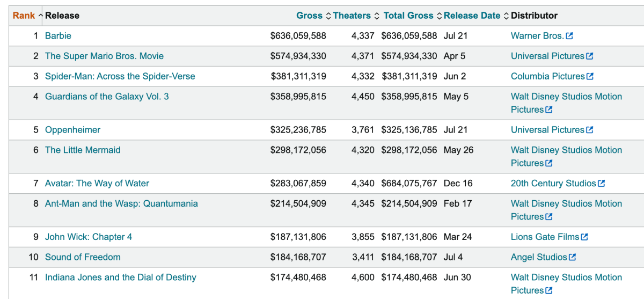Viewport: 644px width, 299px height.
Task: Click external link icon beside Warner Bros.
Action: pyautogui.click(x=569, y=36)
